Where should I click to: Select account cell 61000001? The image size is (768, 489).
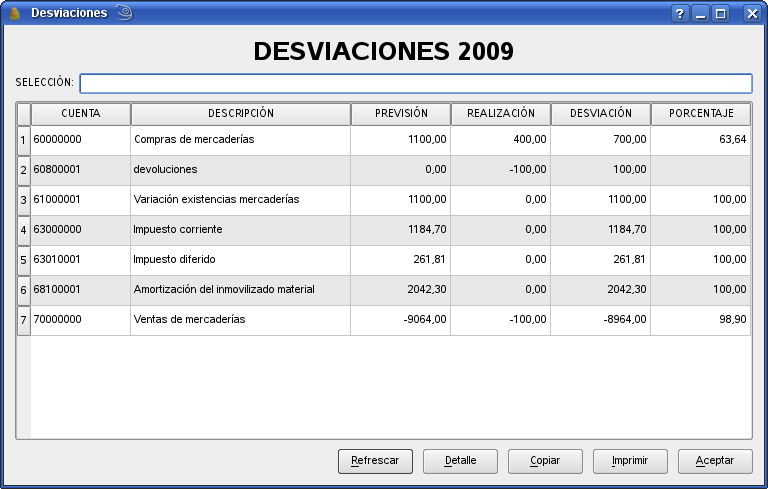point(81,200)
